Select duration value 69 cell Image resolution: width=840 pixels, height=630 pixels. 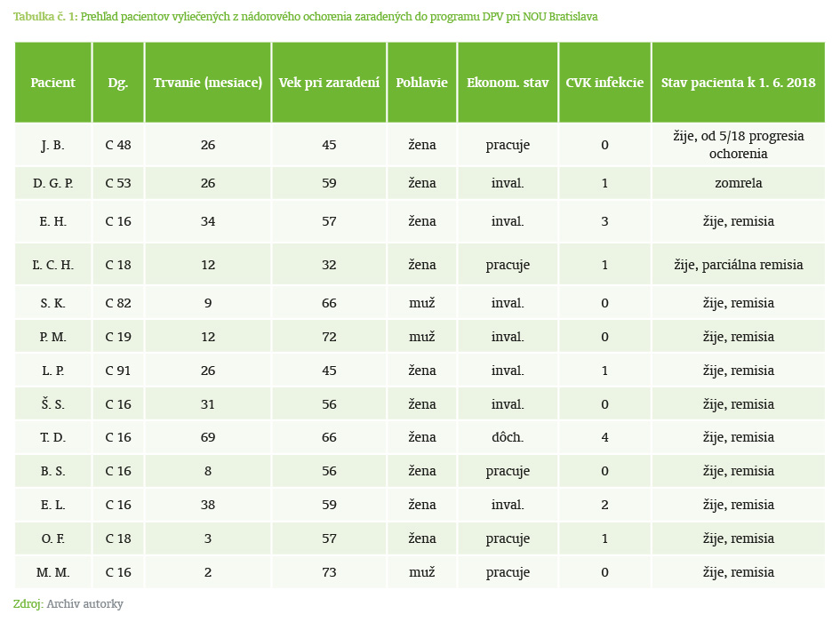click(x=208, y=438)
